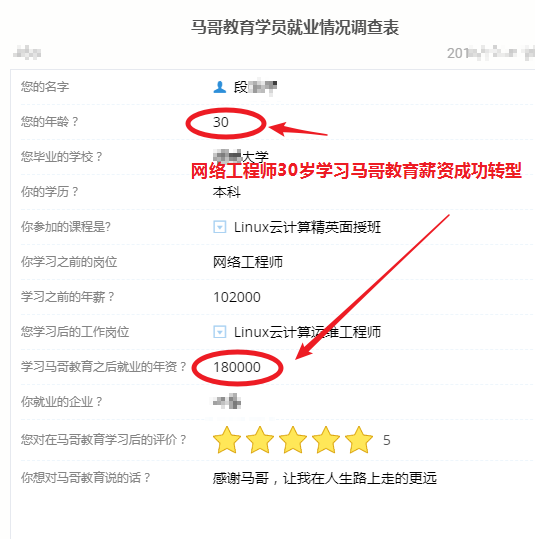535x539 pixels.
Task: Select the fourth rating star
Action: (x=326, y=440)
